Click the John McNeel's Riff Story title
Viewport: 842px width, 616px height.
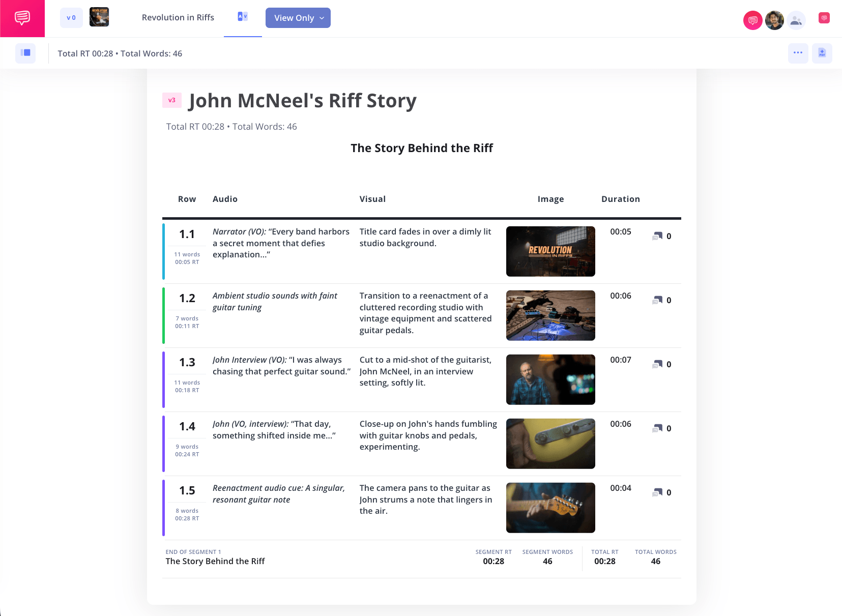tap(302, 101)
